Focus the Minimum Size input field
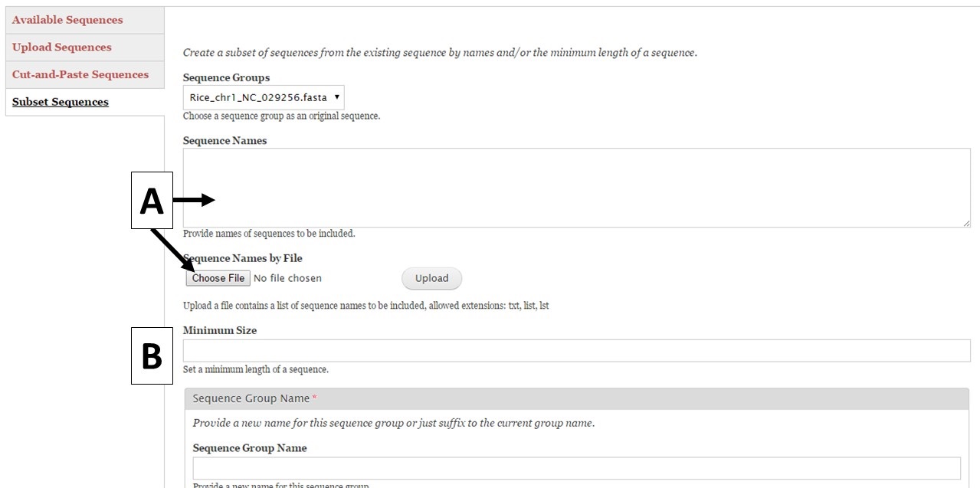 [x=576, y=351]
